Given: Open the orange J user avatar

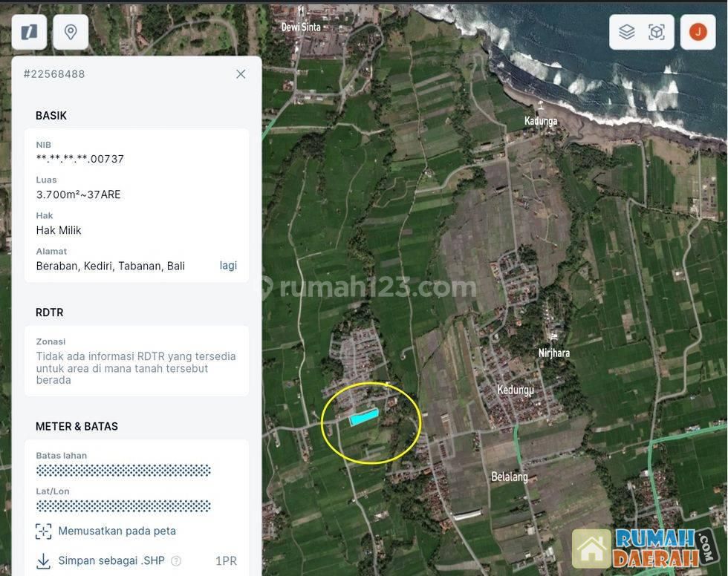Looking at the screenshot, I should click(698, 32).
